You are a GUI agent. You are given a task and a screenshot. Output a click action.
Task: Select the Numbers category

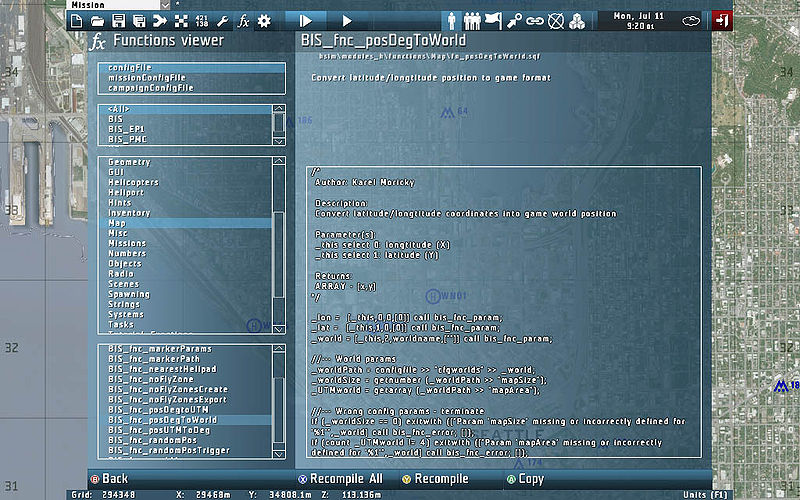point(186,254)
